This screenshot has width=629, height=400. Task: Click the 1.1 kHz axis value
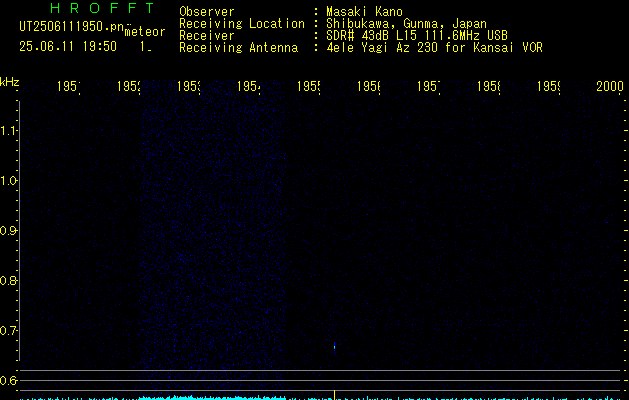pyautogui.click(x=8, y=130)
